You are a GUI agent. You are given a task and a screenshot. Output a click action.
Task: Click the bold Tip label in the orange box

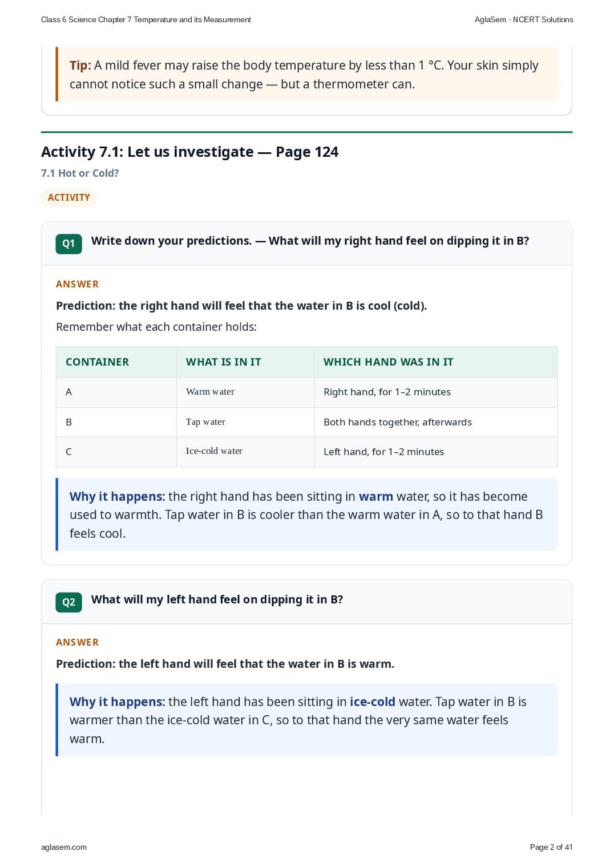[80, 66]
